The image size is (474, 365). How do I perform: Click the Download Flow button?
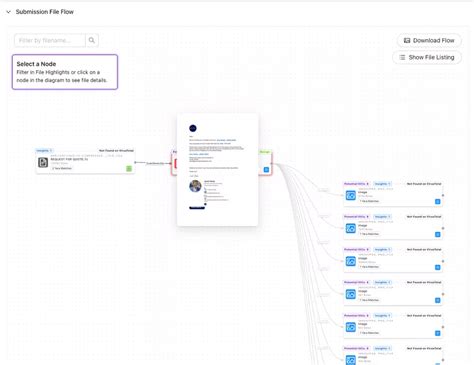point(429,40)
